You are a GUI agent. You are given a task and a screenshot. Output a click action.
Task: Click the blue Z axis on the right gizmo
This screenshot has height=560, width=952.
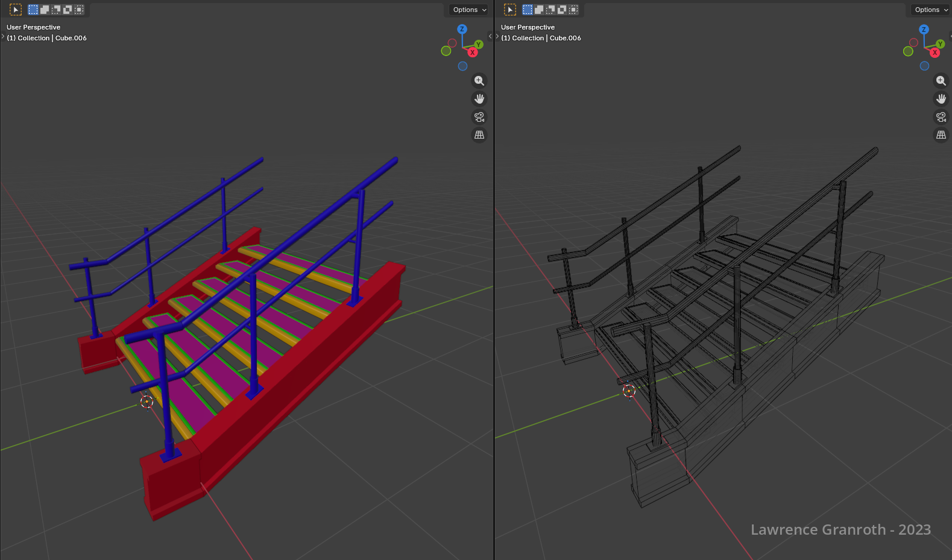[924, 29]
